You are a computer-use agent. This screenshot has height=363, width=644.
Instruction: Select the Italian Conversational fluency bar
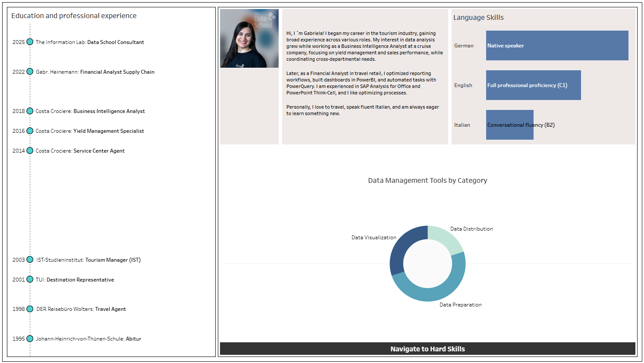(x=509, y=125)
